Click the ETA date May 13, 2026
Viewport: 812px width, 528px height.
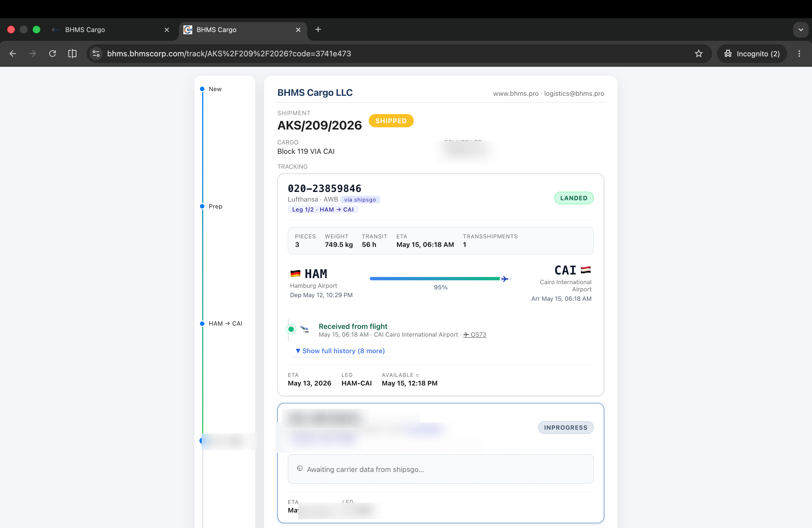pos(309,383)
